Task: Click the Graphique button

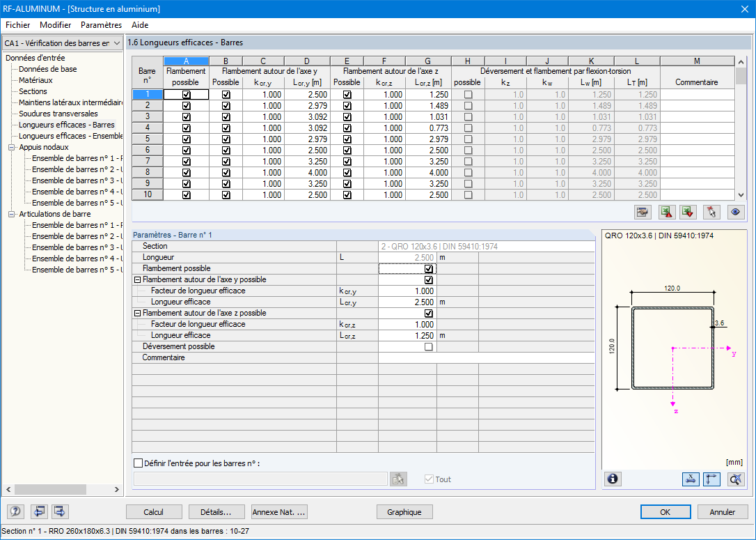Action: (404, 512)
